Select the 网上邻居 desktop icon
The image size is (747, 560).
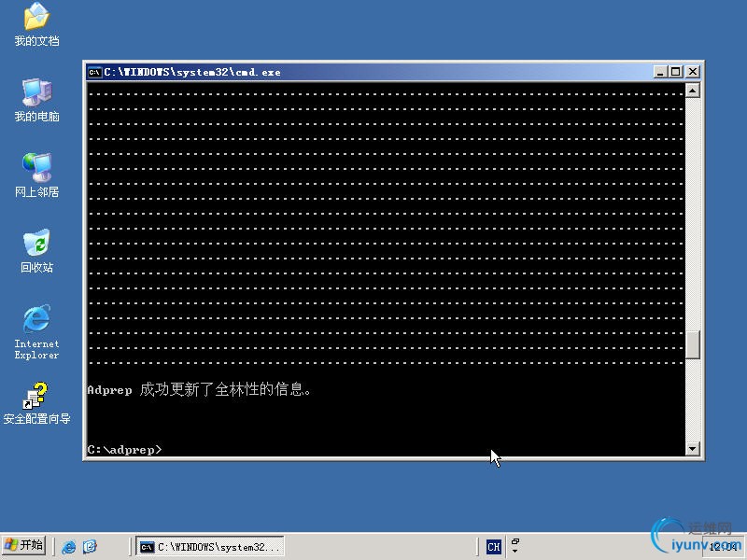click(x=36, y=175)
